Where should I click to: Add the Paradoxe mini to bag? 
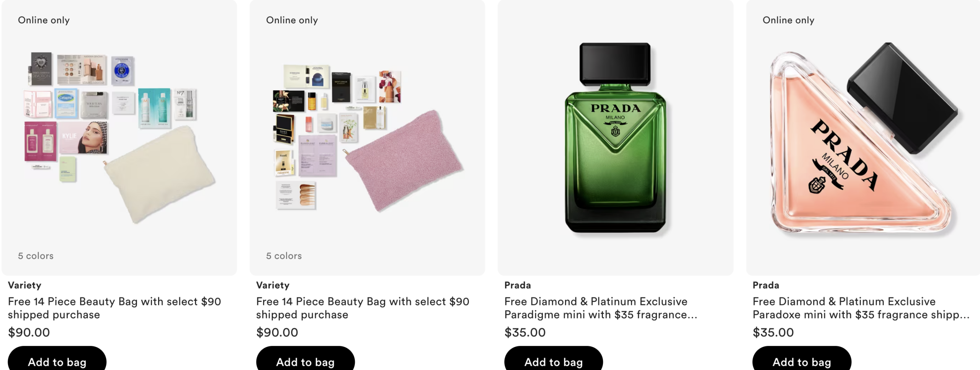click(802, 361)
